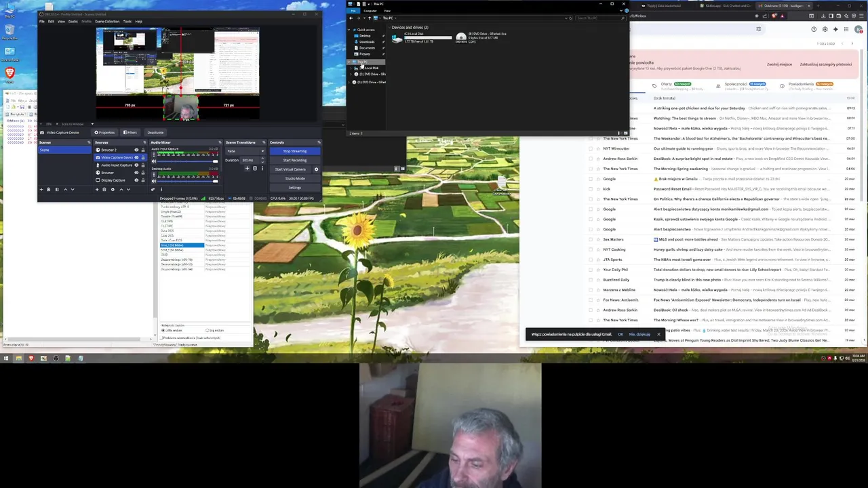Open Google apps grid in Gmail
Image resolution: width=868 pixels, height=488 pixels.
click(x=846, y=29)
